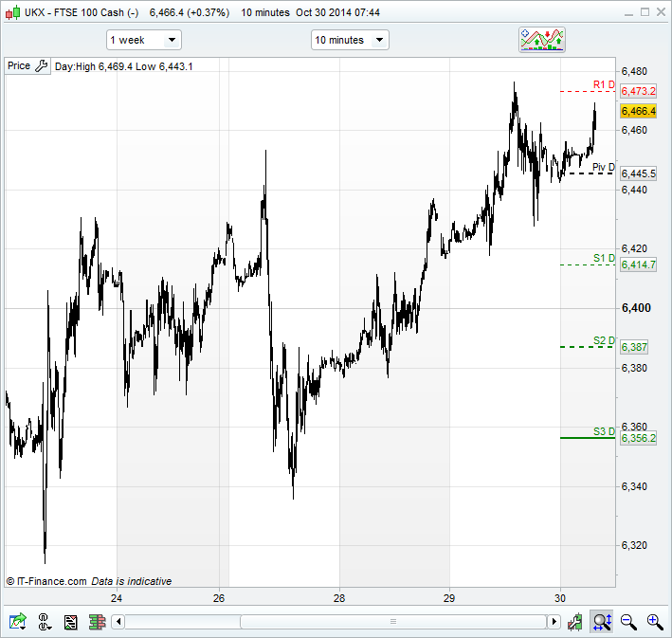This screenshot has width=672, height=638.
Task: Open the '10 minutes' timeframe dropdown
Action: (x=350, y=40)
